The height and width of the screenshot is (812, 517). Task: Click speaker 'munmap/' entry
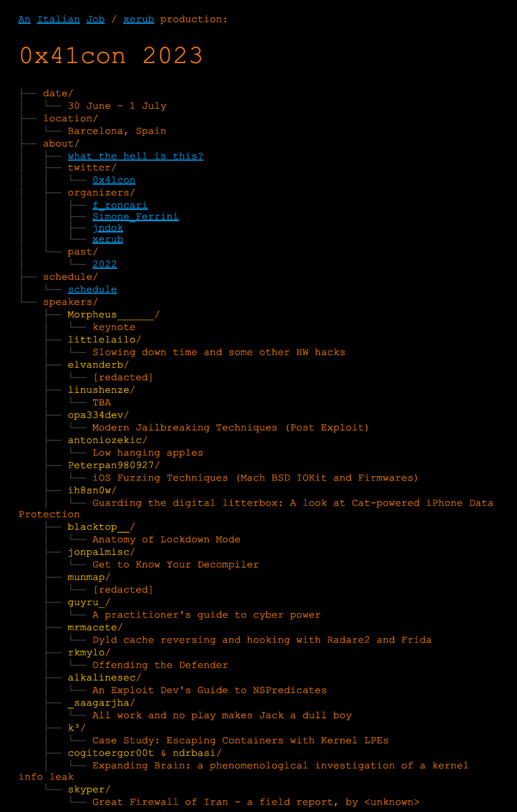coord(89,577)
